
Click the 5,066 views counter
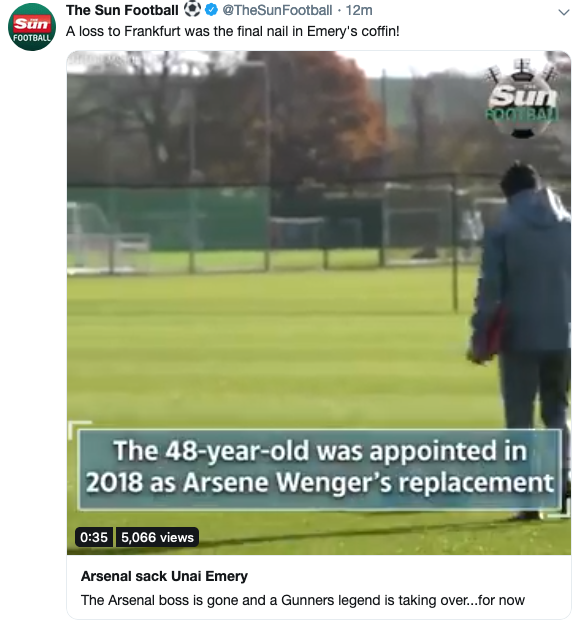(x=157, y=537)
